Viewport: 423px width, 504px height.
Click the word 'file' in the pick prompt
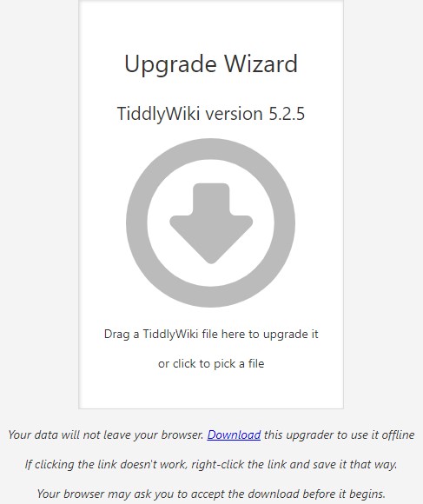(x=256, y=363)
